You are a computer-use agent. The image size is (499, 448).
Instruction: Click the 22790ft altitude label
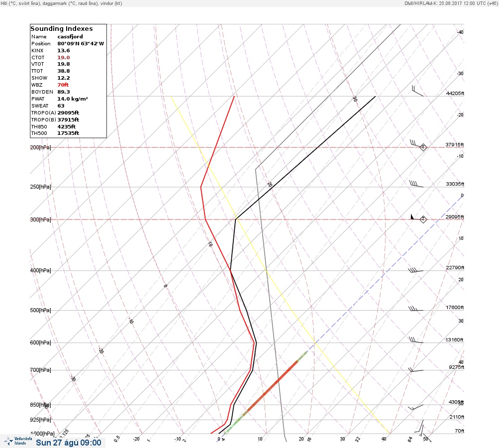point(455,267)
